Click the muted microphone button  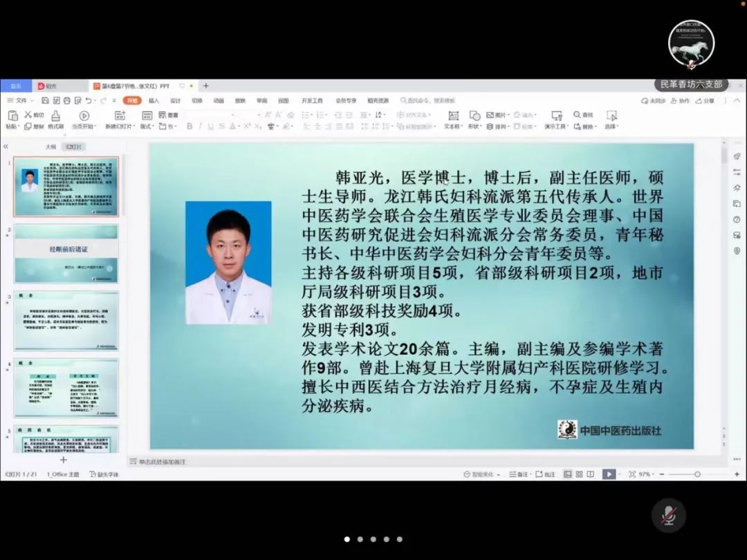[669, 515]
